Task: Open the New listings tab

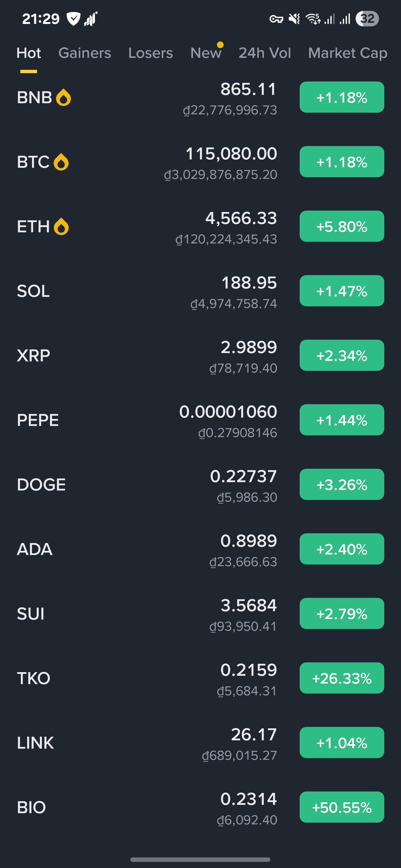Action: (206, 53)
